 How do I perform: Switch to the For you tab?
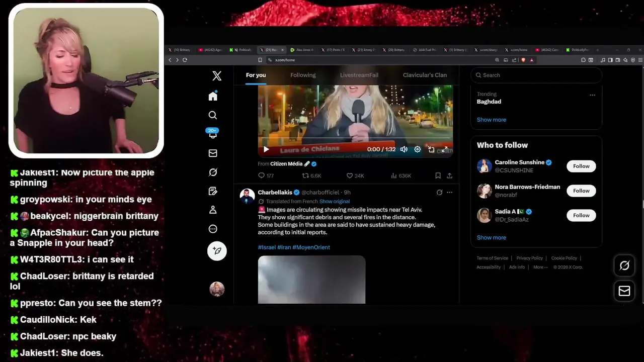256,75
